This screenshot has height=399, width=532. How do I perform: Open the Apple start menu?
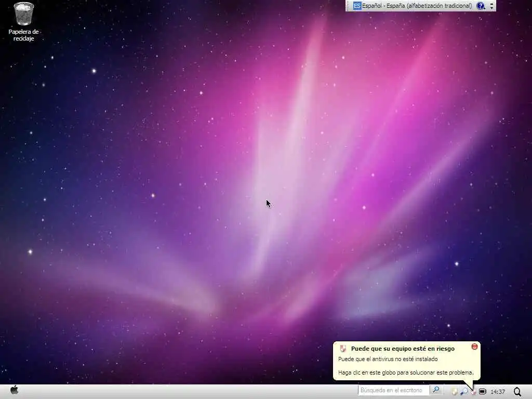pos(14,390)
